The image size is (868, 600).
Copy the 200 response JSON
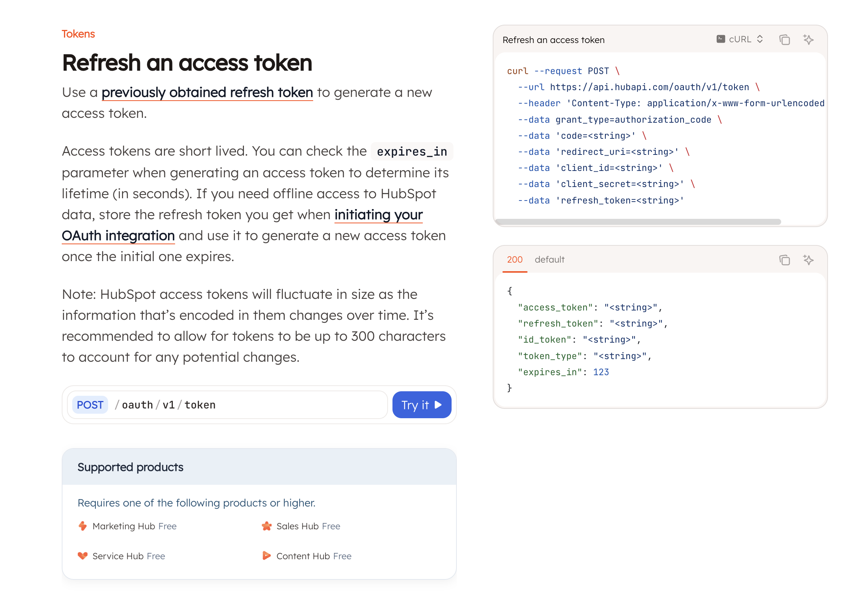(x=784, y=260)
